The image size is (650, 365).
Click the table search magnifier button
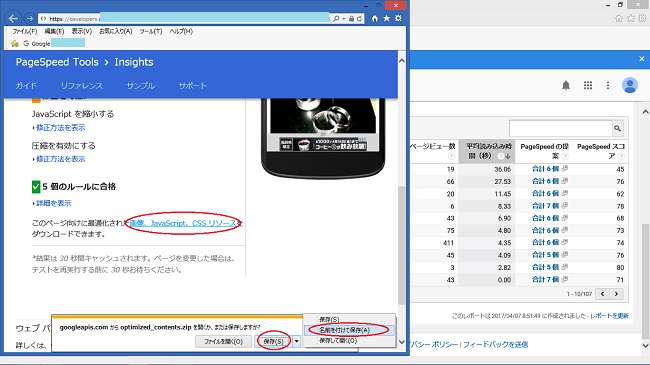617,129
